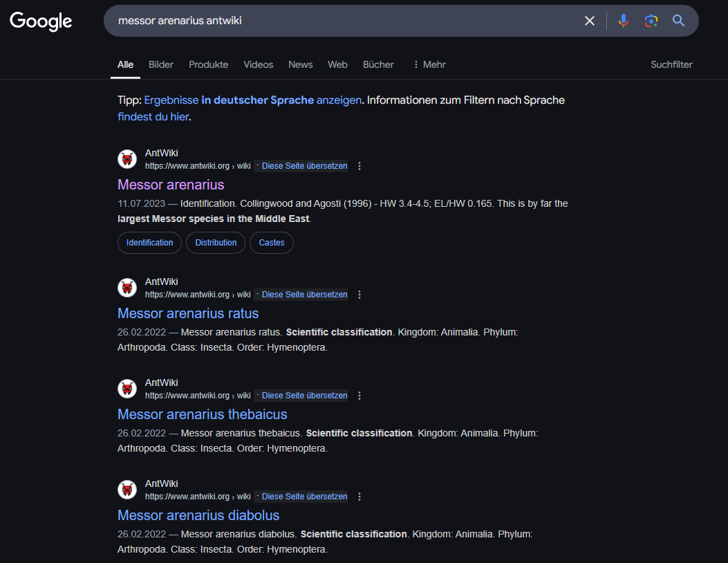
Task: Start voice search with microphone icon
Action: pyautogui.click(x=624, y=21)
